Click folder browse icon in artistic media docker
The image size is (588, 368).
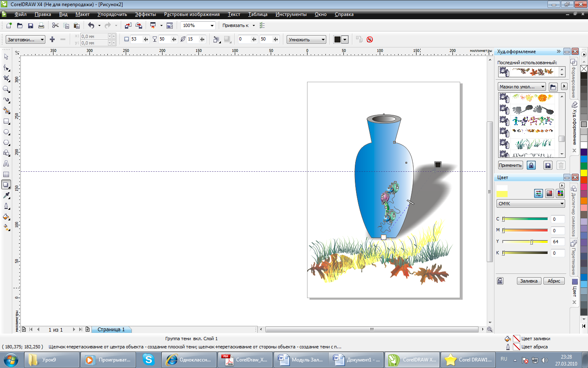tap(553, 87)
